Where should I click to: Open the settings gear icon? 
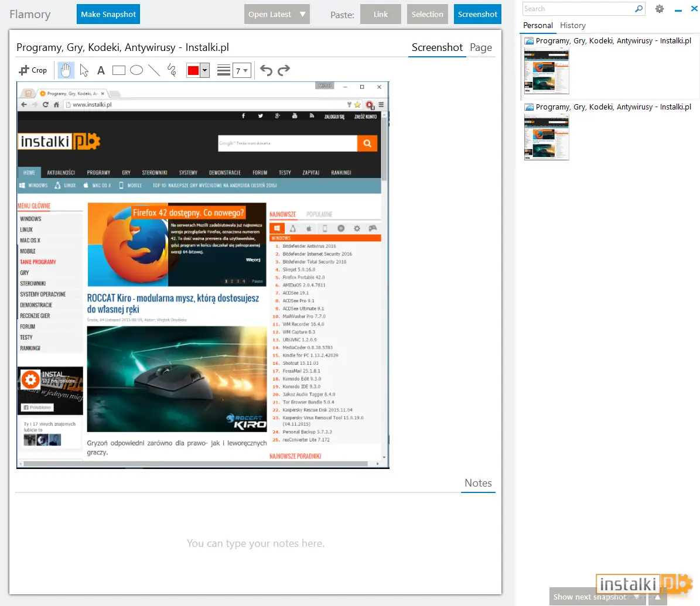click(x=660, y=8)
